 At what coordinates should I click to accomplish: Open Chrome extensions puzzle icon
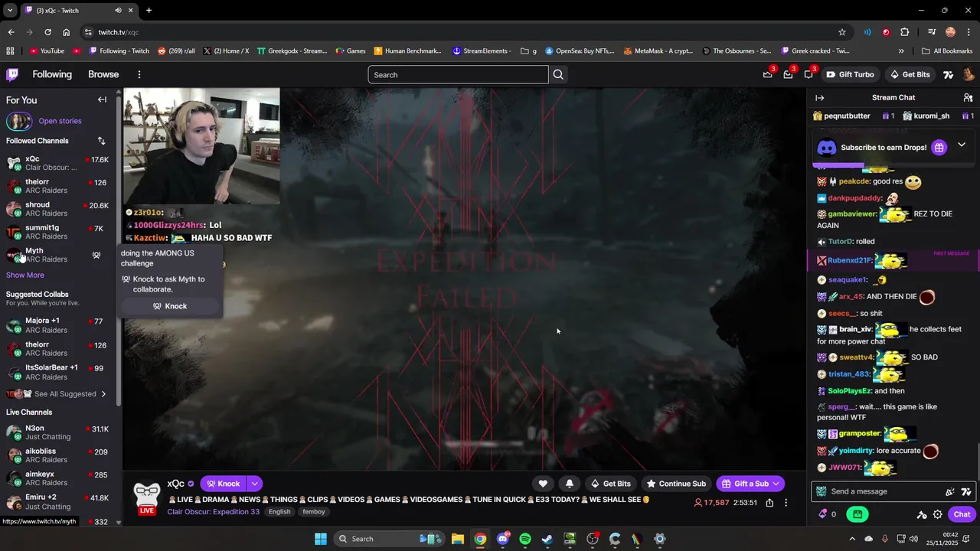click(x=905, y=32)
